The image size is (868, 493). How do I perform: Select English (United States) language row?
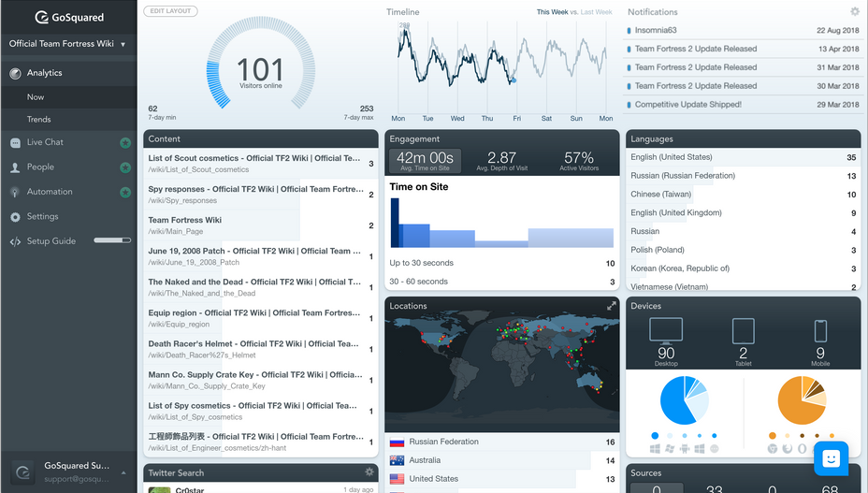(743, 157)
